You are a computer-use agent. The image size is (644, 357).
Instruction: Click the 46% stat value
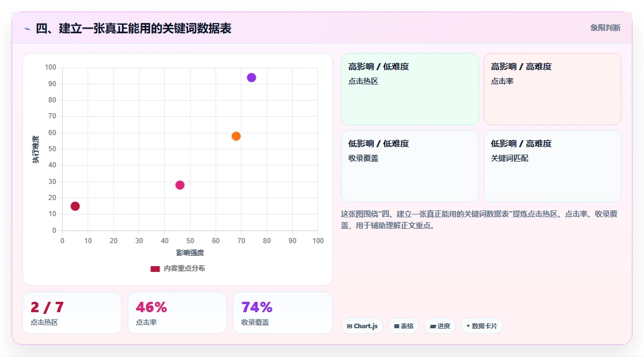pyautogui.click(x=151, y=308)
